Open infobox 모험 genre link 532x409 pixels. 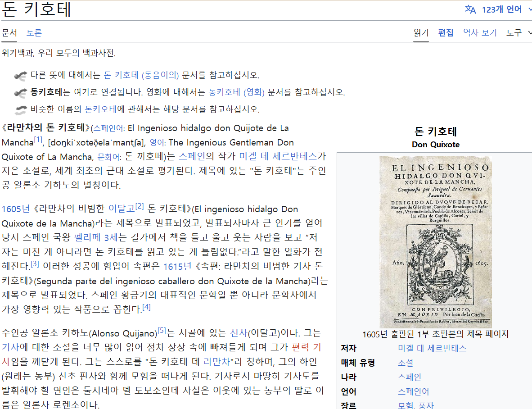[x=406, y=405]
